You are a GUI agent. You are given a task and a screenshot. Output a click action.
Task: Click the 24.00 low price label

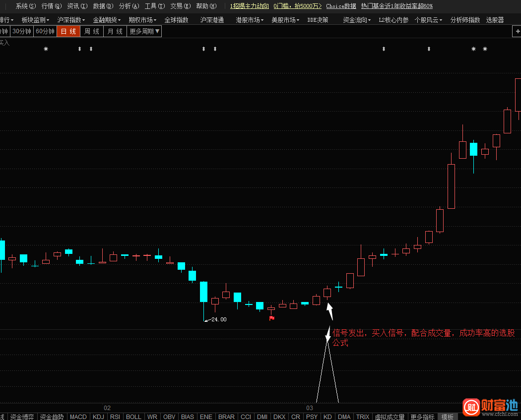coord(218,319)
